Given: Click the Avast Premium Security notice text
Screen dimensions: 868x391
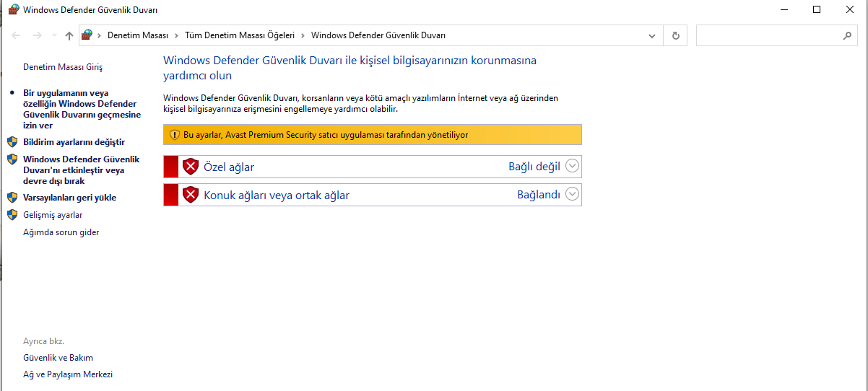Looking at the screenshot, I should pyautogui.click(x=326, y=135).
